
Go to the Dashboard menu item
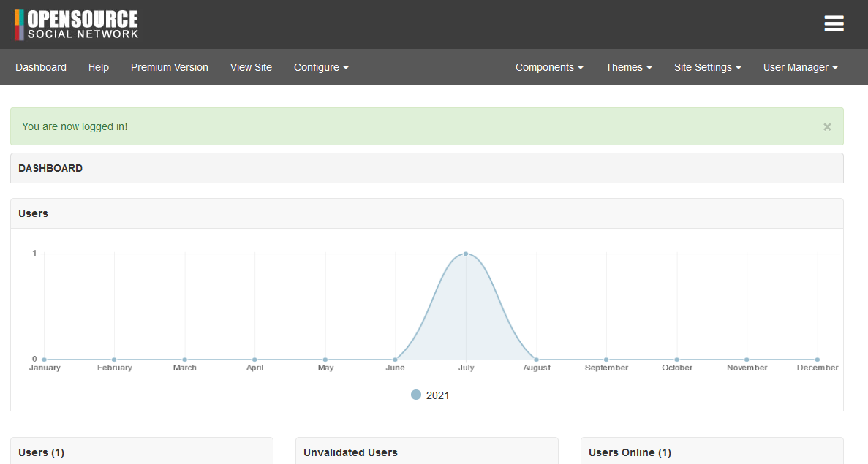[x=41, y=67]
